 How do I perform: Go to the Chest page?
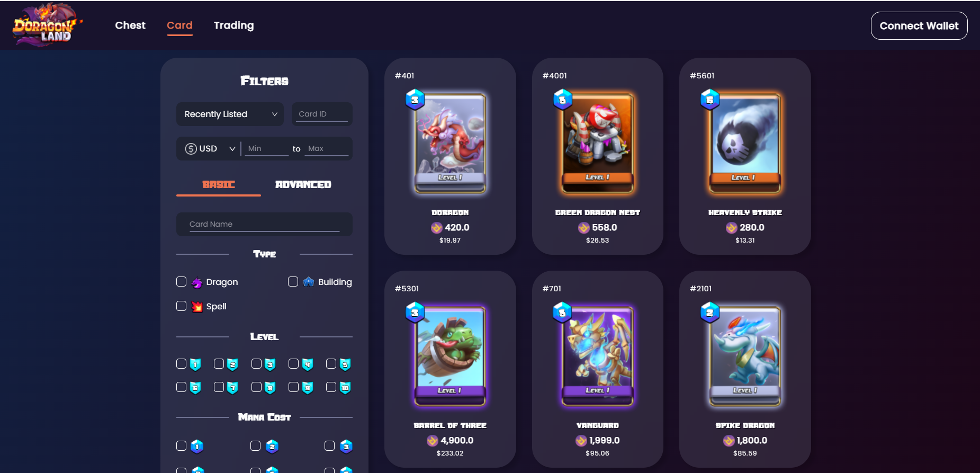click(130, 25)
